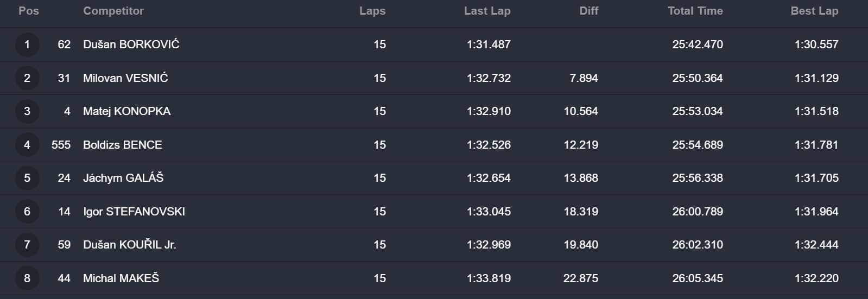Image resolution: width=868 pixels, height=299 pixels.
Task: Select position 7 circle badge
Action: [27, 245]
